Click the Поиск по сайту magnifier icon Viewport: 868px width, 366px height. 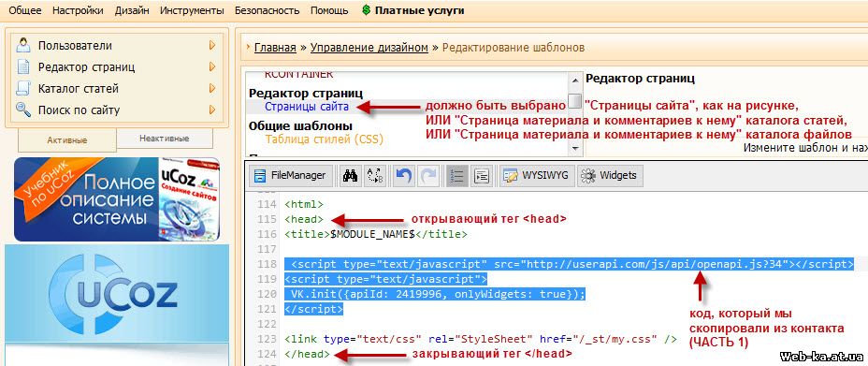coord(23,110)
